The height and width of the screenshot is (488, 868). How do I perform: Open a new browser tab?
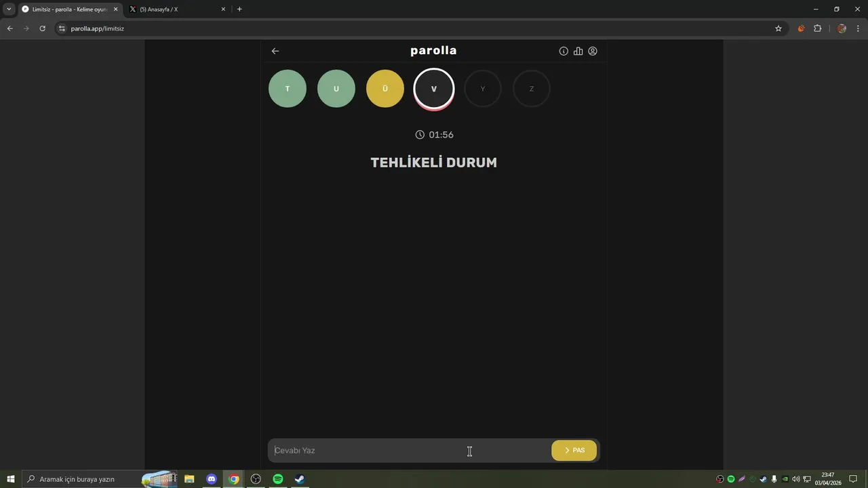click(x=239, y=9)
